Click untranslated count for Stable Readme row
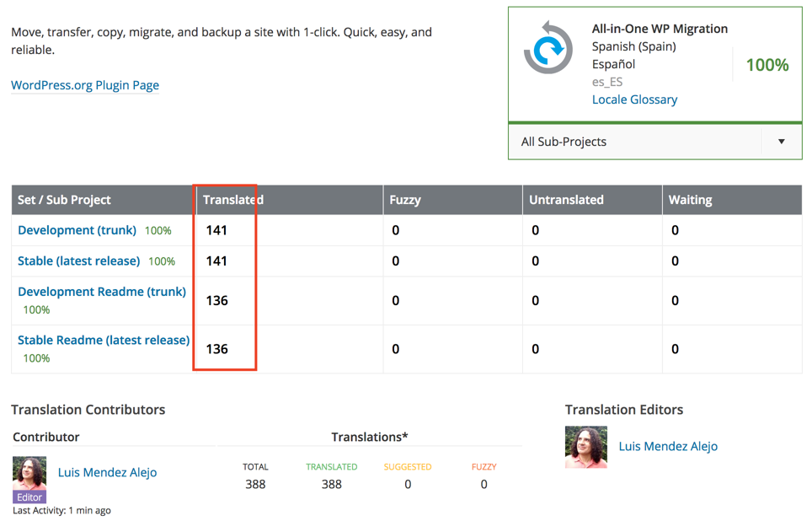 [536, 349]
